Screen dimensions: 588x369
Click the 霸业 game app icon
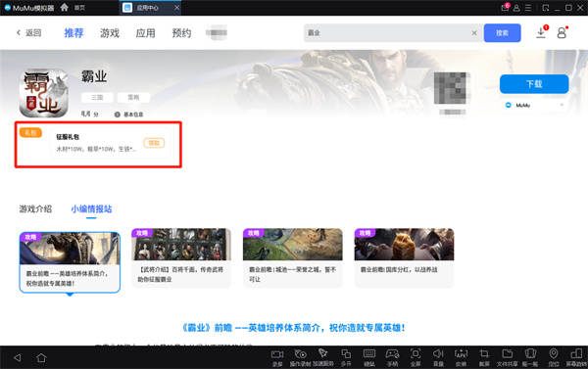(x=43, y=94)
